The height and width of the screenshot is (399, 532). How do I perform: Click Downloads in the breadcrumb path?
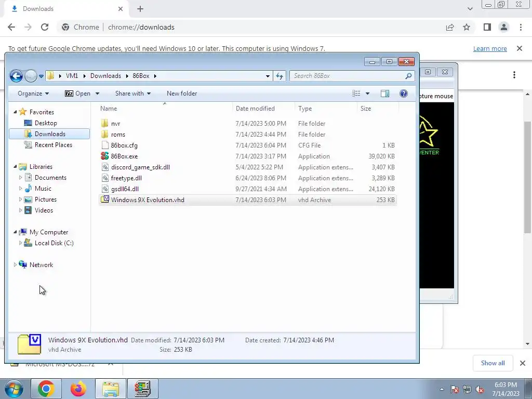(x=105, y=76)
